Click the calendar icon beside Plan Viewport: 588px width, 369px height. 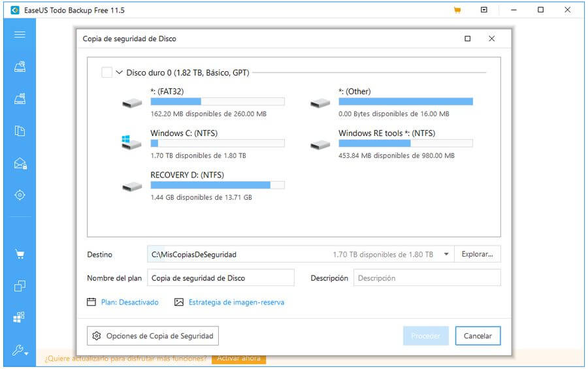coord(91,302)
